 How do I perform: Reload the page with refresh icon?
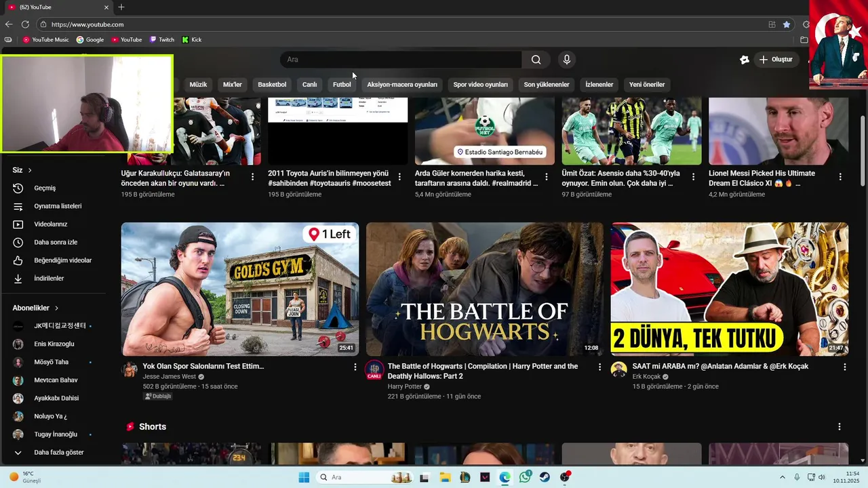[25, 24]
